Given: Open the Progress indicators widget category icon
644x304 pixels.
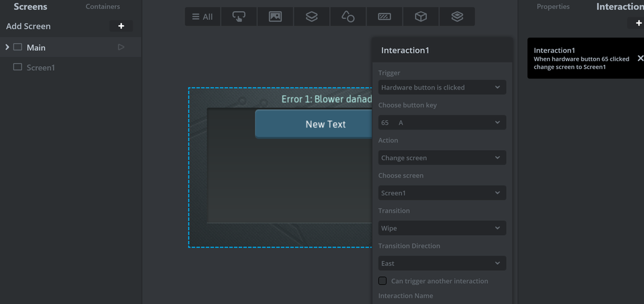Looking at the screenshot, I should 384,17.
